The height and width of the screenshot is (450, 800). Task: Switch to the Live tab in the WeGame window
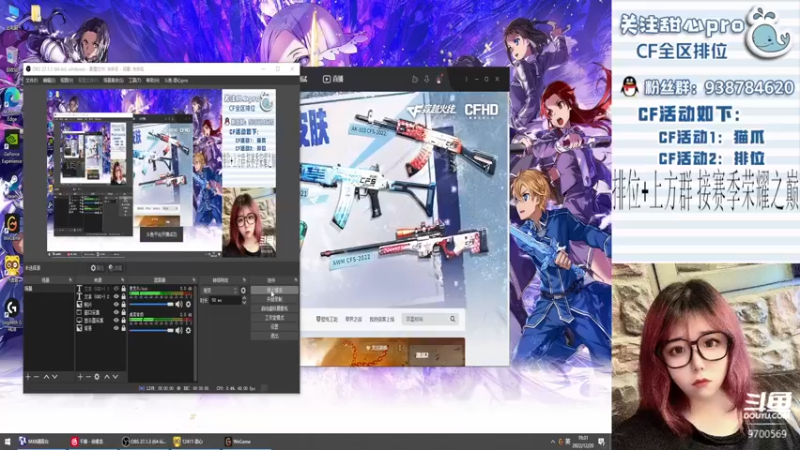[x=333, y=79]
